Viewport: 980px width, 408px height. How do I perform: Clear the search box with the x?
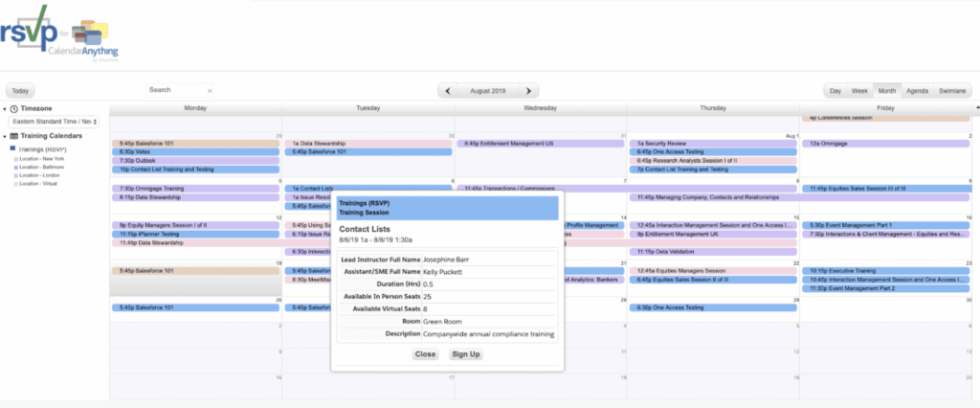210,91
